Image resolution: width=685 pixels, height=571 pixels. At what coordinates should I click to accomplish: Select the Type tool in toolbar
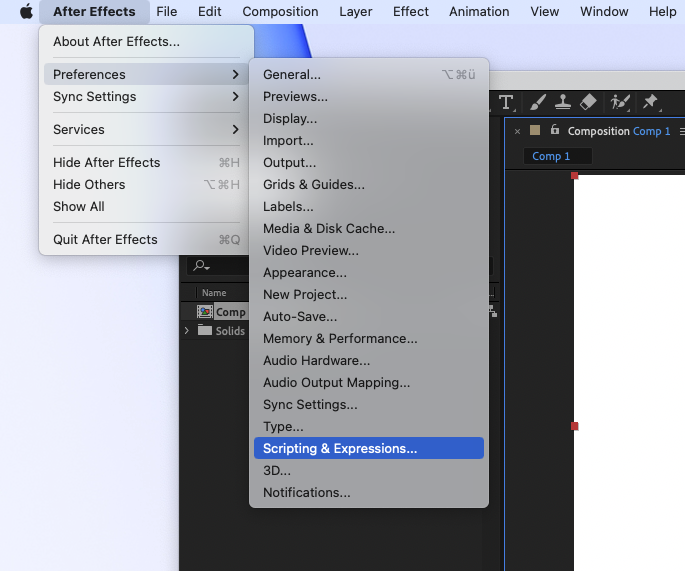(506, 102)
